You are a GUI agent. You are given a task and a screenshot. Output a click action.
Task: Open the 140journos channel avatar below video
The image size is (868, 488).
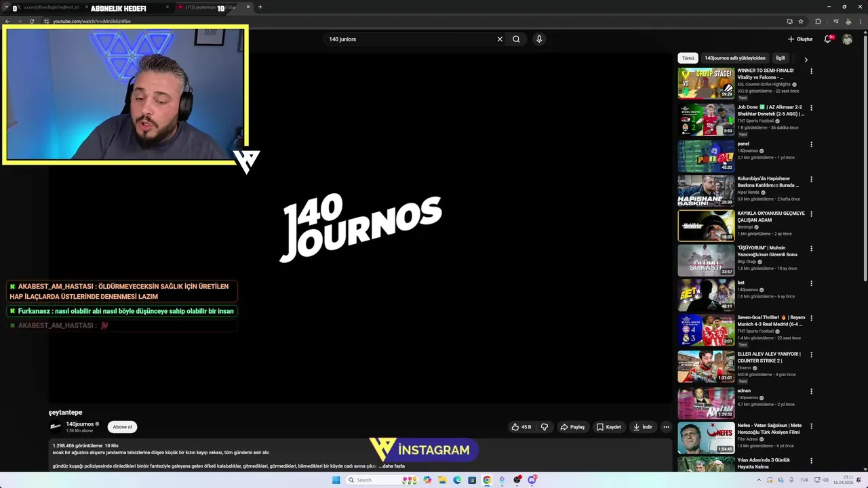(56, 427)
